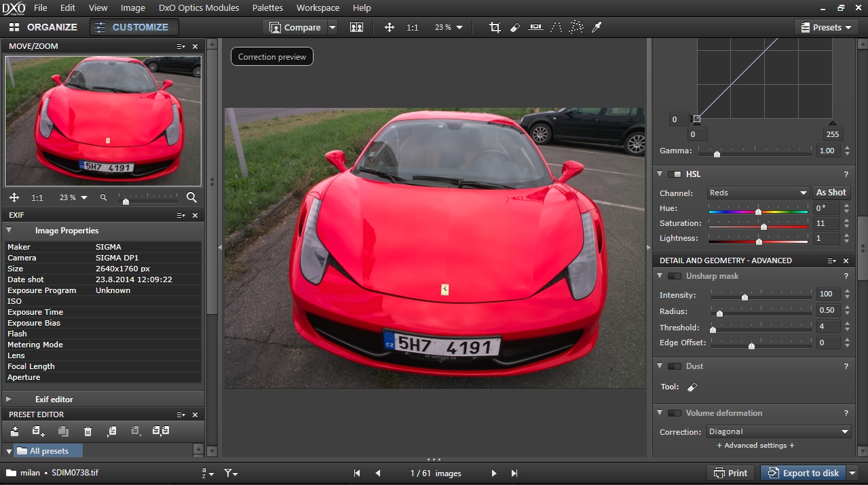The height and width of the screenshot is (485, 868).
Task: Enable the Unsharp mask toggle
Action: [x=675, y=276]
